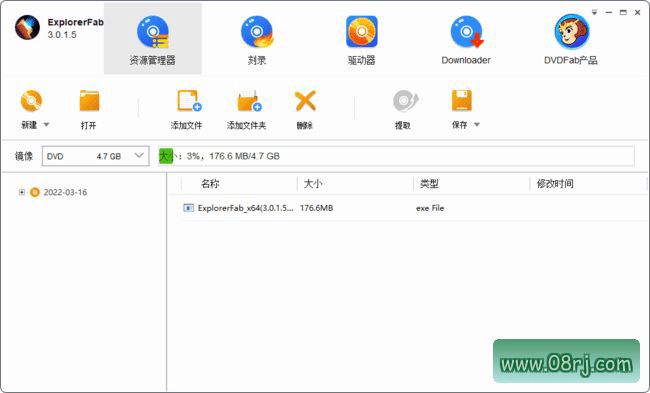Click the disc capacity progress bar

(x=396, y=156)
